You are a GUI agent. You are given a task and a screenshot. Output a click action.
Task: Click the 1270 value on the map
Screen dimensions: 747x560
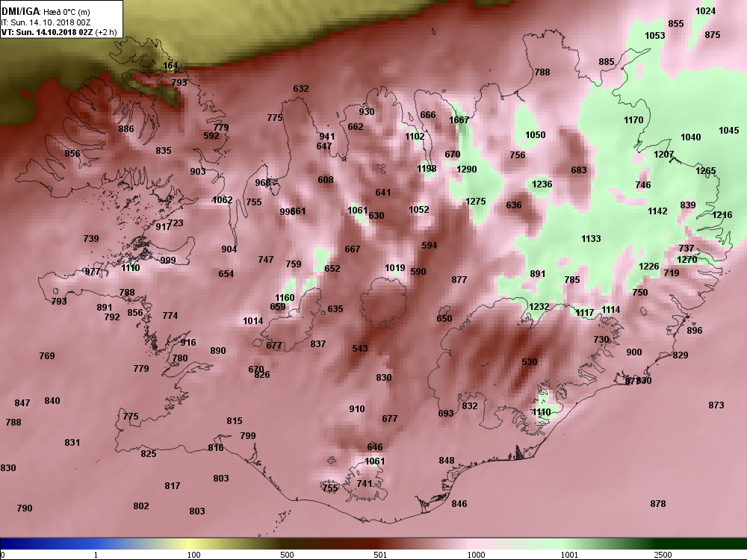[686, 260]
